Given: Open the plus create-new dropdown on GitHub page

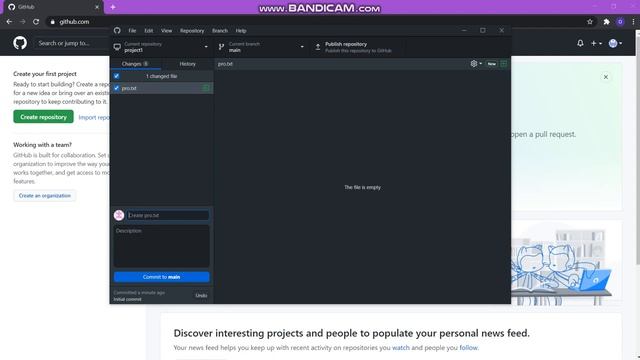Looking at the screenshot, I should (x=596, y=43).
